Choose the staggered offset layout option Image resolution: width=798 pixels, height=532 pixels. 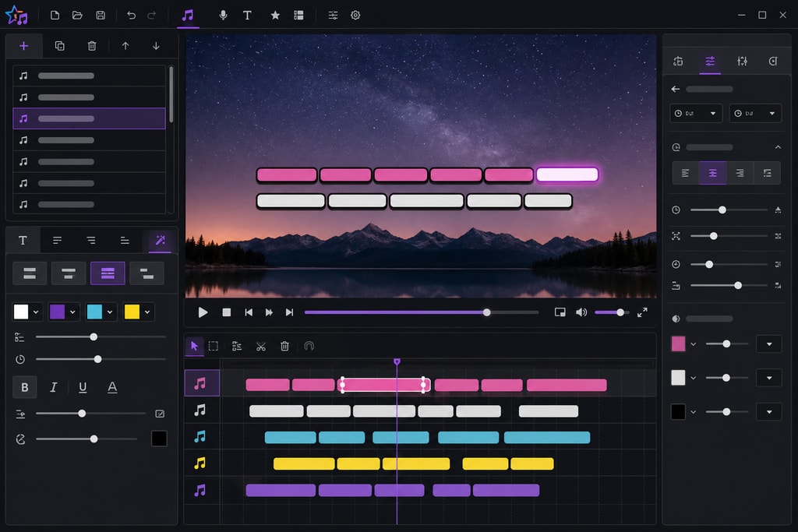coord(147,273)
